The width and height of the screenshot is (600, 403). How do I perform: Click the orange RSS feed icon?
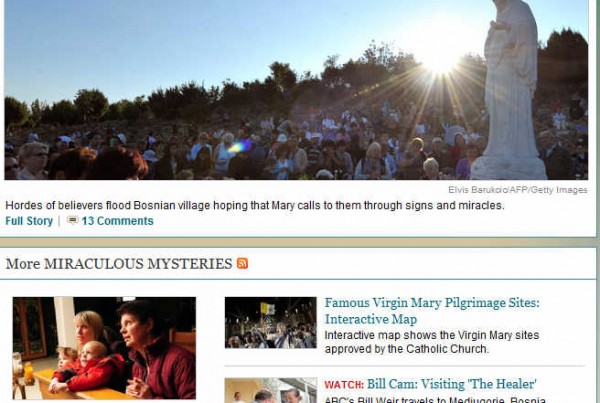pyautogui.click(x=242, y=263)
